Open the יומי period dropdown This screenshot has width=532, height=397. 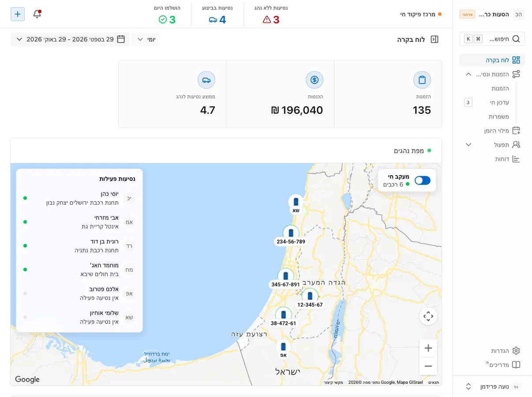[x=146, y=39]
